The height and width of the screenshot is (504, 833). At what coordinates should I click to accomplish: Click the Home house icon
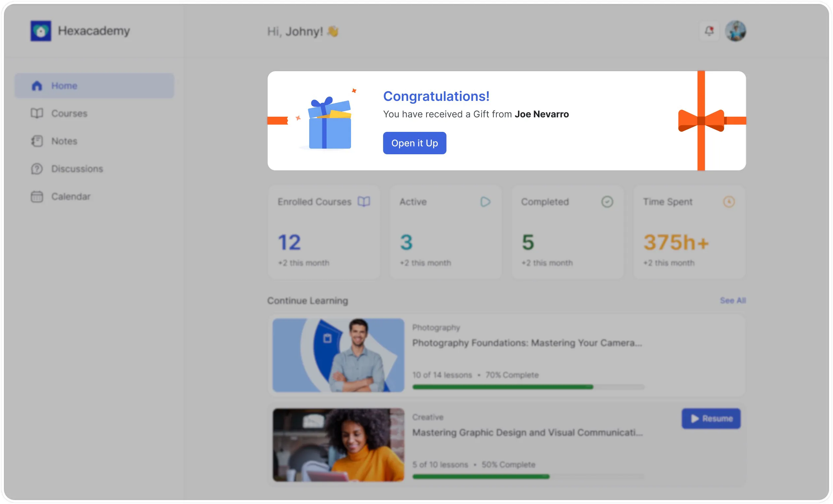37,86
